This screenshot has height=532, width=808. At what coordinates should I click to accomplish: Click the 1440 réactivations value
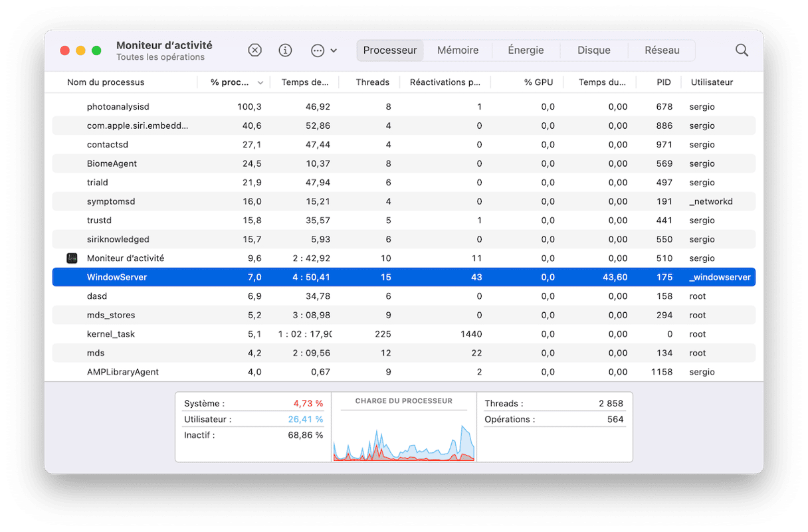click(x=470, y=334)
